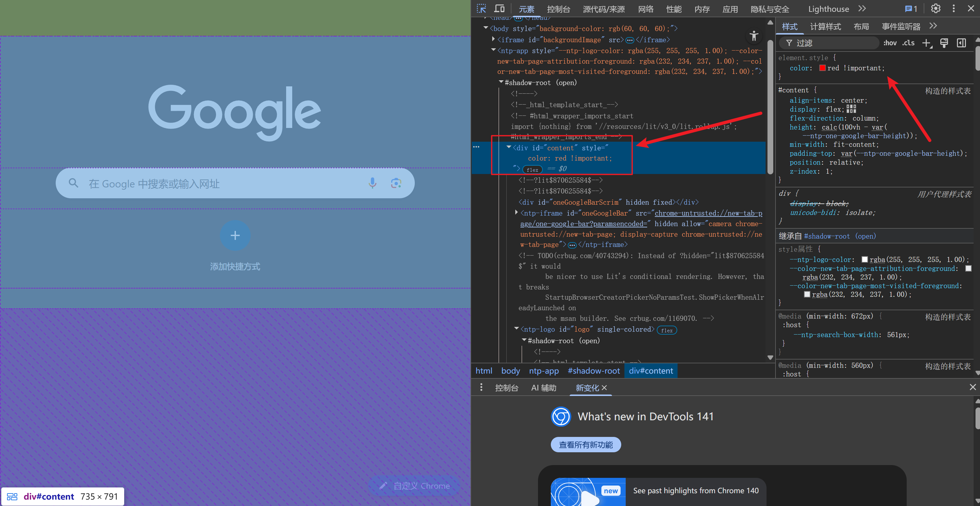
Task: Click the red color swatch in element.style
Action: point(822,68)
